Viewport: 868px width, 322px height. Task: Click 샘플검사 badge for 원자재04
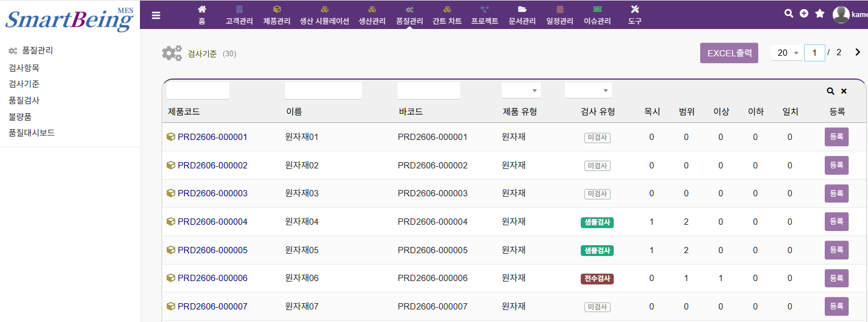pos(597,222)
